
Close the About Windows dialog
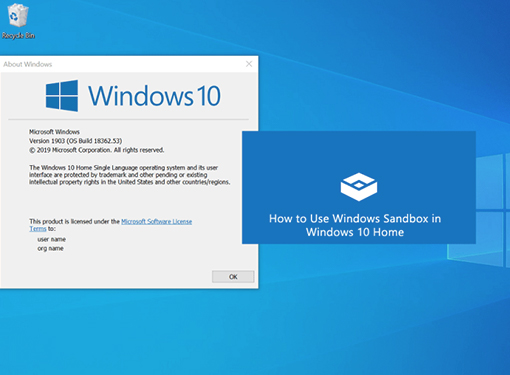click(x=249, y=64)
